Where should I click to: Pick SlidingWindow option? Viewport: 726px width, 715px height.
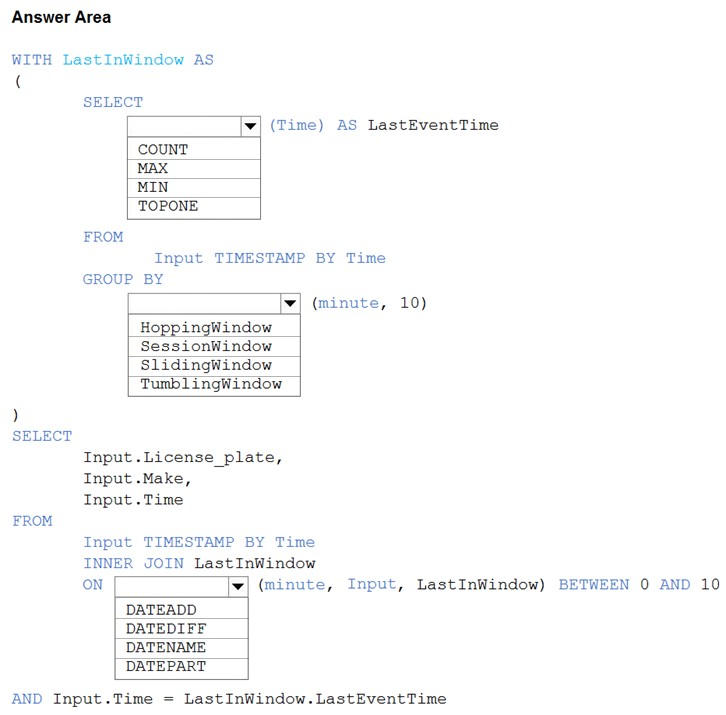[214, 365]
